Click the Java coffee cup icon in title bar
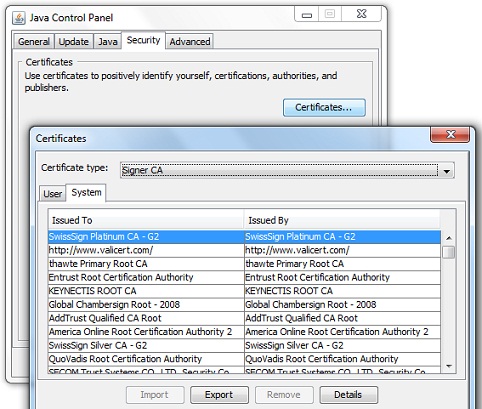The height and width of the screenshot is (409, 482). 19,18
